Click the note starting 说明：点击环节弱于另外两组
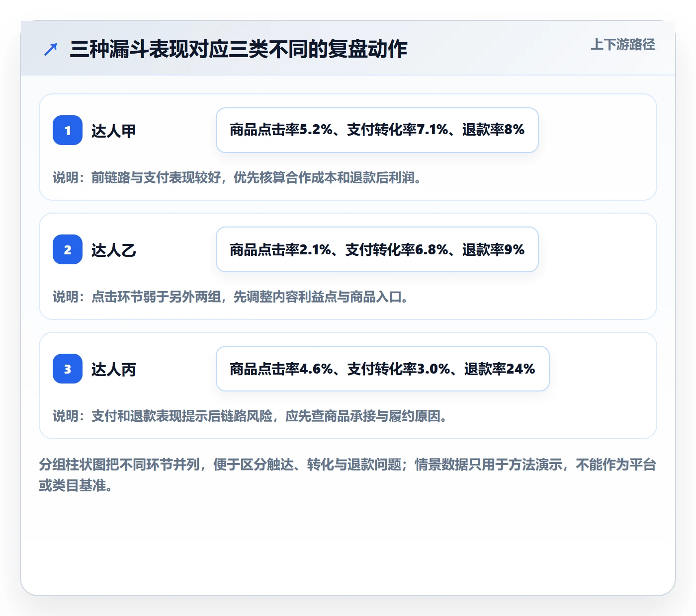Viewport: 696px width, 616px height. point(231,297)
